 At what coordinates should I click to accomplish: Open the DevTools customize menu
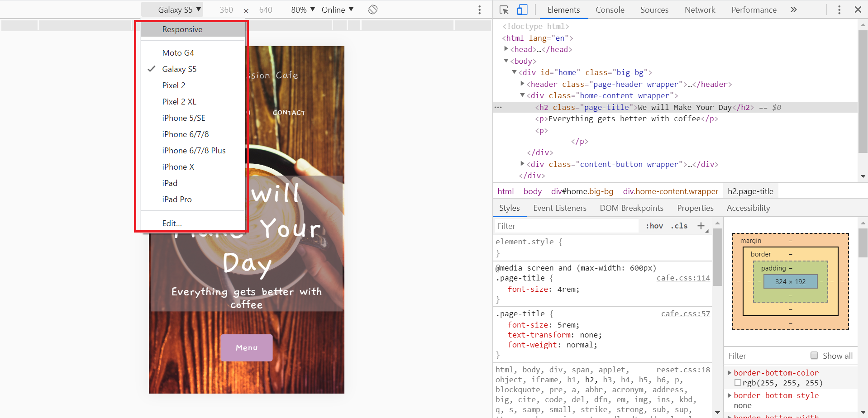[839, 9]
